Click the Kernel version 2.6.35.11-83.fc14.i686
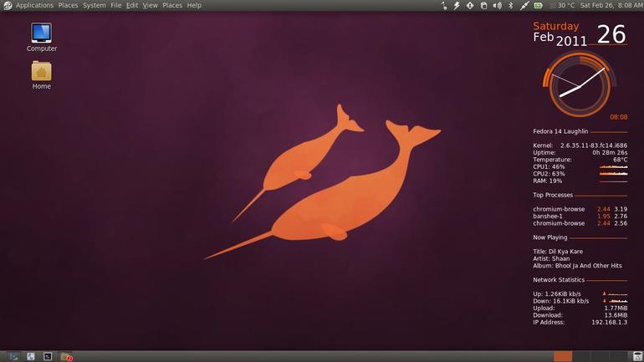This screenshot has height=362, width=644. pos(594,145)
